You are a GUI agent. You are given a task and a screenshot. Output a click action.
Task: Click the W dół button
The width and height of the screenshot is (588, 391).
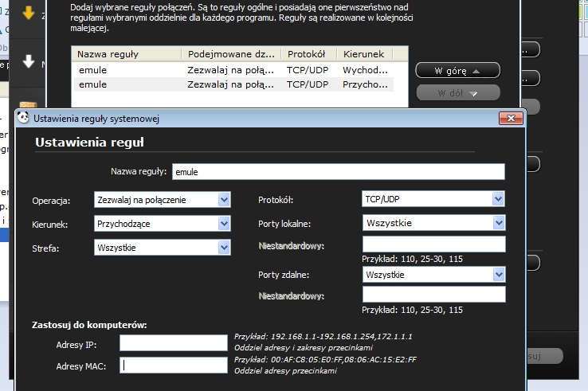pos(457,92)
